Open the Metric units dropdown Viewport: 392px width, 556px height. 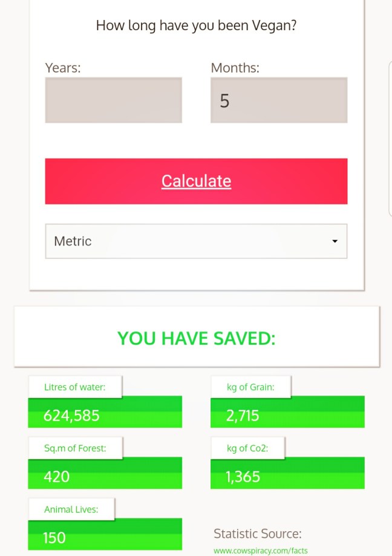195,241
